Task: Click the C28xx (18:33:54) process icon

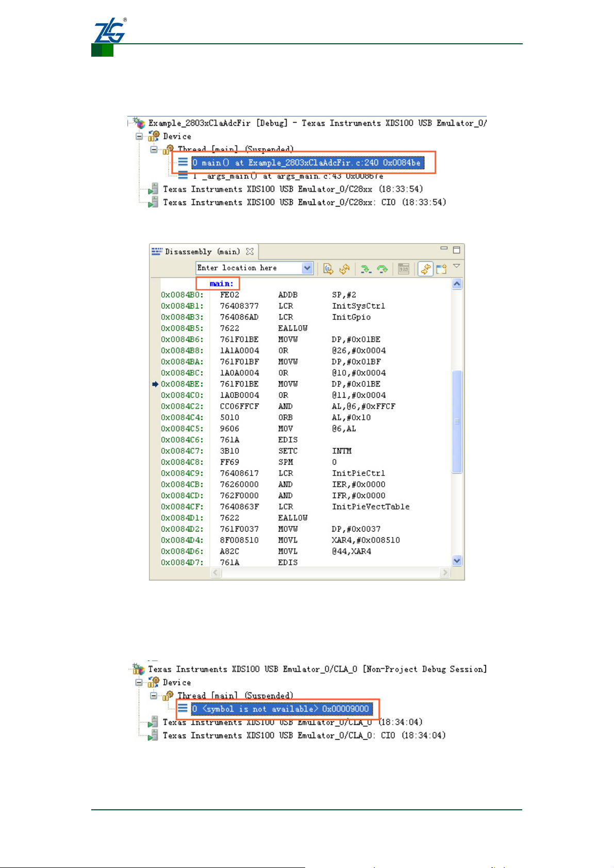Action: tap(153, 189)
